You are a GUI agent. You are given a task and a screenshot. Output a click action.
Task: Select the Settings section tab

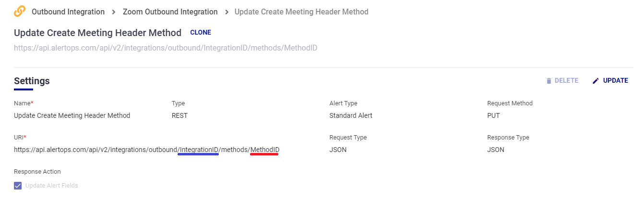pos(32,81)
